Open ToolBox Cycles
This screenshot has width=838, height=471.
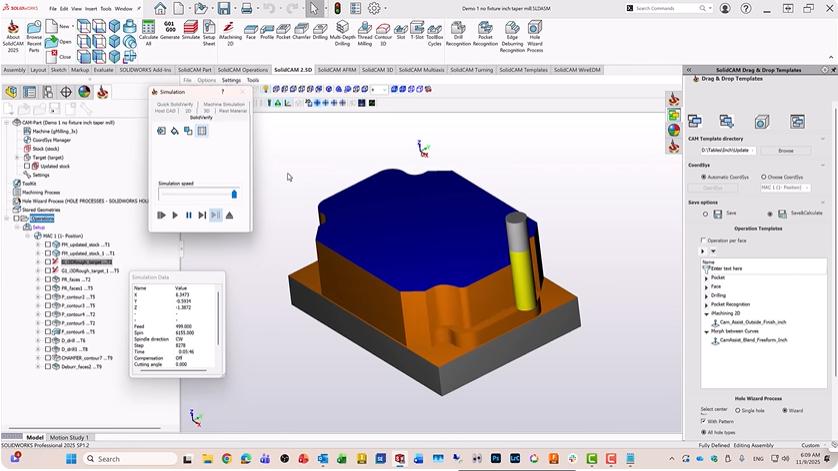434,34
